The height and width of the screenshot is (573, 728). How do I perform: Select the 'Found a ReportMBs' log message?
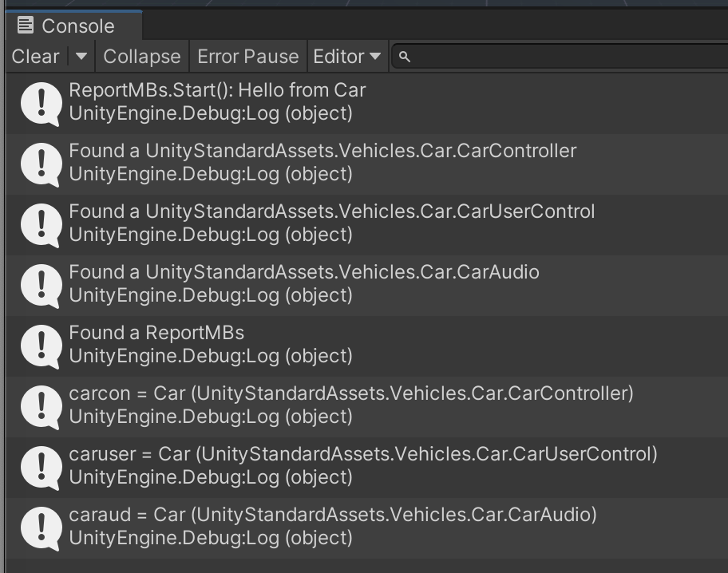coord(156,333)
